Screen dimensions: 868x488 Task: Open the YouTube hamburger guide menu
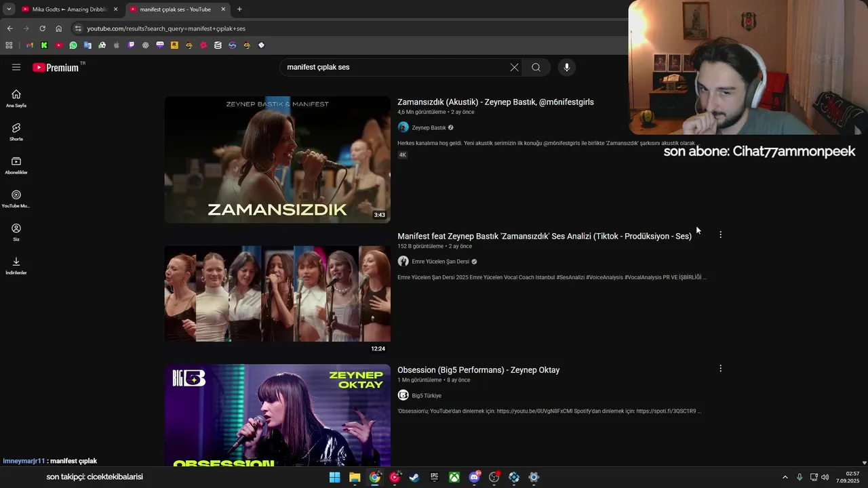pyautogui.click(x=16, y=67)
